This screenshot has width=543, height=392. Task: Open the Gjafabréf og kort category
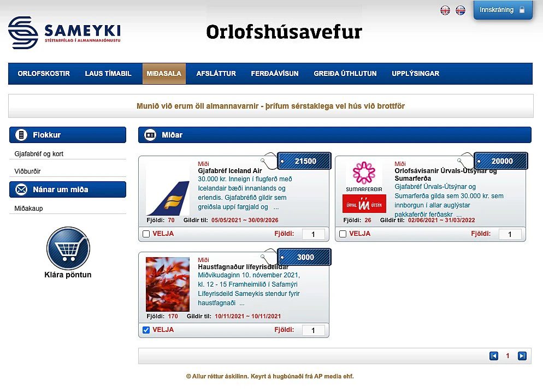click(39, 154)
